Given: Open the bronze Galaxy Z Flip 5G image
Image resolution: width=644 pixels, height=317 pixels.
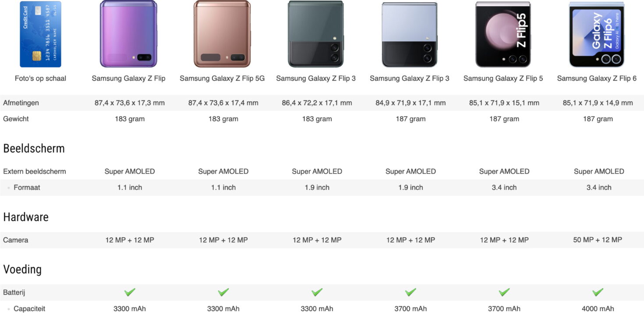Looking at the screenshot, I should pyautogui.click(x=222, y=34).
